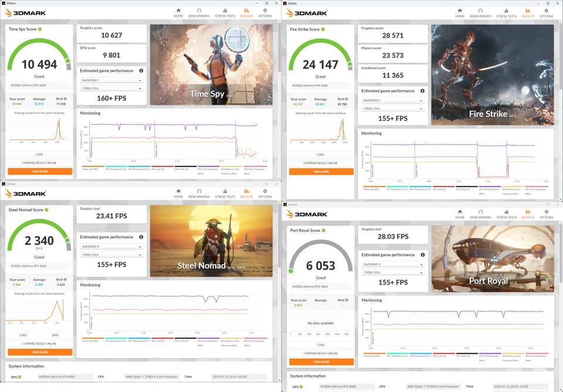
Task: Open Home in the Port Royal window
Action: click(x=460, y=214)
